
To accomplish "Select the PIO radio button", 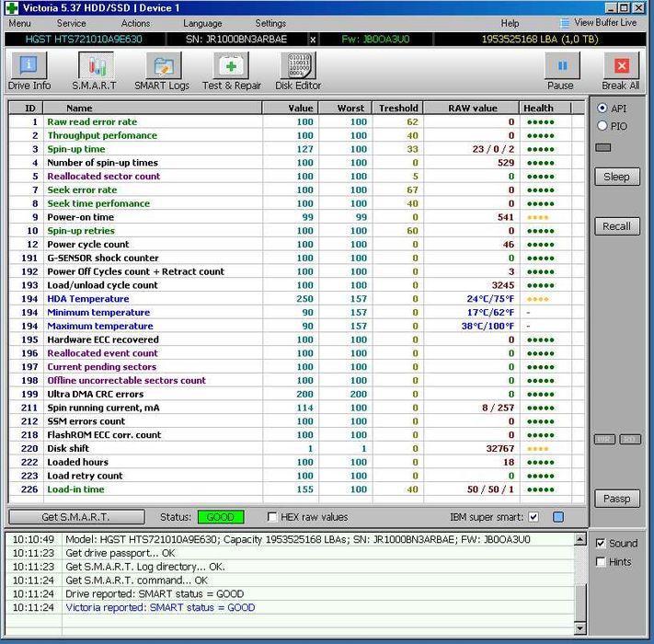I will click(602, 125).
